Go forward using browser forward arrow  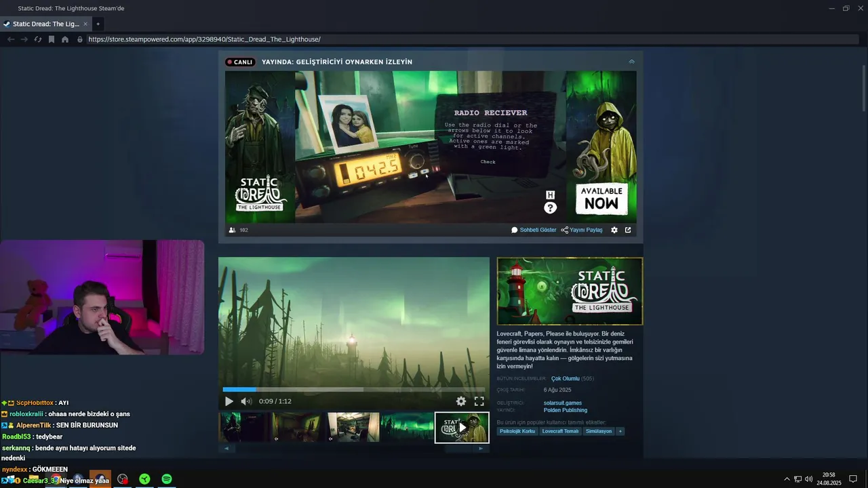[24, 39]
